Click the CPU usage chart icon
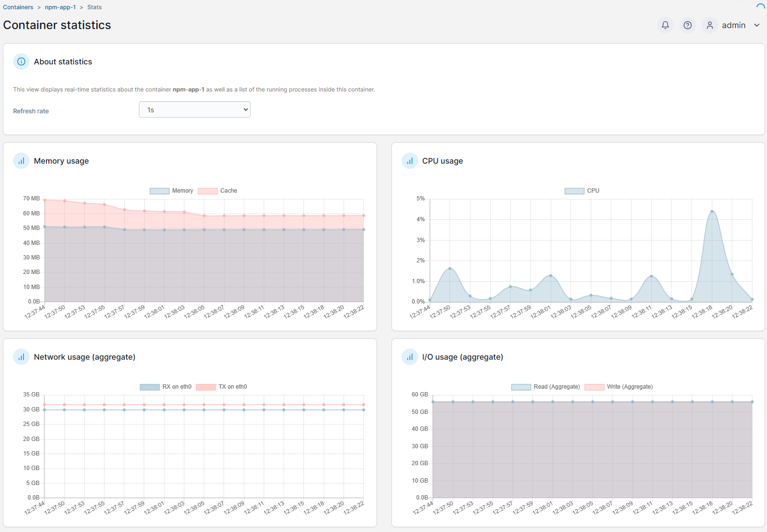The image size is (767, 532). [x=409, y=161]
